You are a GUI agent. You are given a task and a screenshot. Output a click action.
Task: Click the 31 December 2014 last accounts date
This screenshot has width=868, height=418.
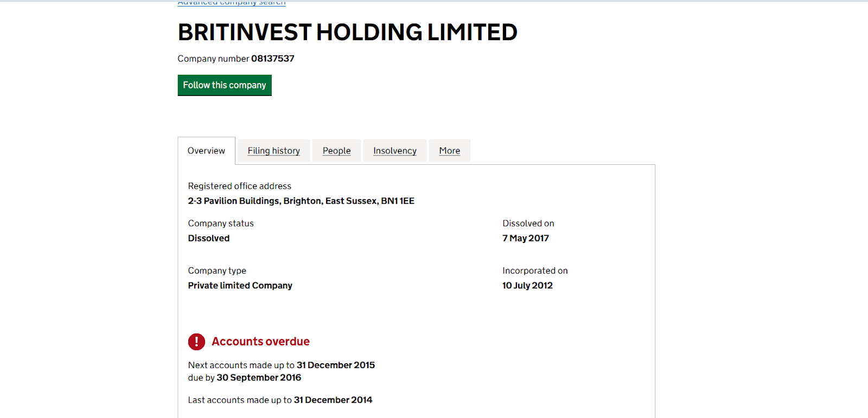point(333,400)
